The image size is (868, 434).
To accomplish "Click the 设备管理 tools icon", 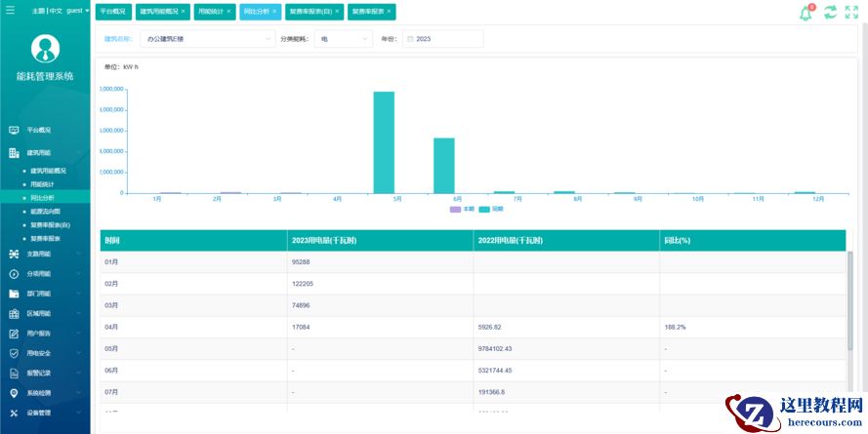I will point(14,413).
